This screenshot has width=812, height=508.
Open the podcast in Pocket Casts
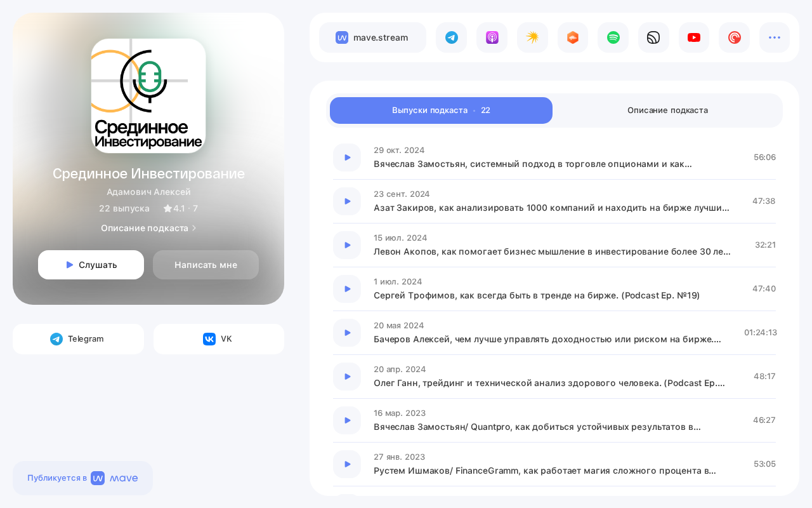point(734,37)
